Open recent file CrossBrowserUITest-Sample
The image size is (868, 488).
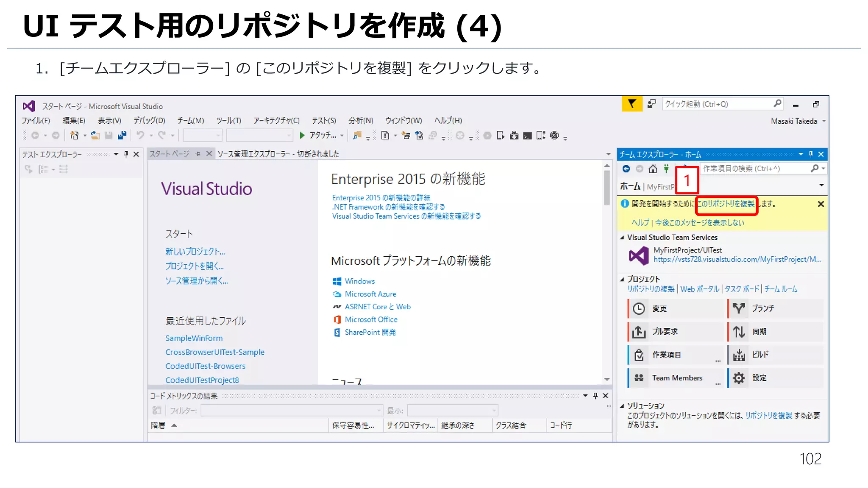tap(215, 352)
